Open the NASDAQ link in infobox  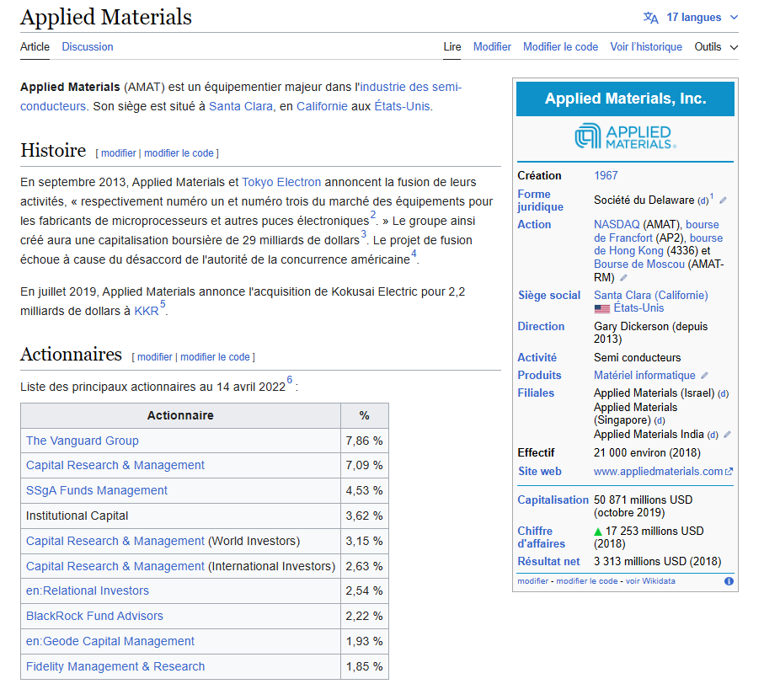coord(617,225)
